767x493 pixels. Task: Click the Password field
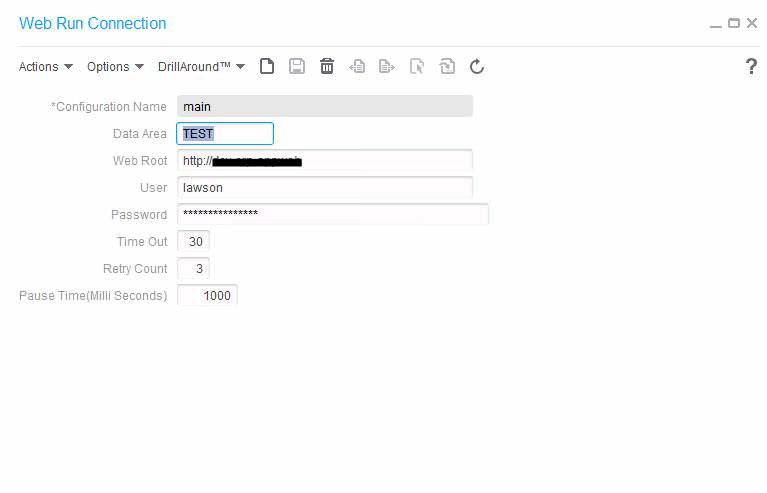pyautogui.click(x=333, y=214)
